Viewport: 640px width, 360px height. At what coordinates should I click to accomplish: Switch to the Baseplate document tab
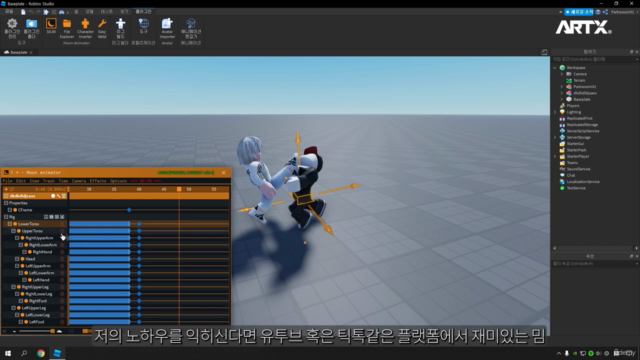tap(18, 52)
